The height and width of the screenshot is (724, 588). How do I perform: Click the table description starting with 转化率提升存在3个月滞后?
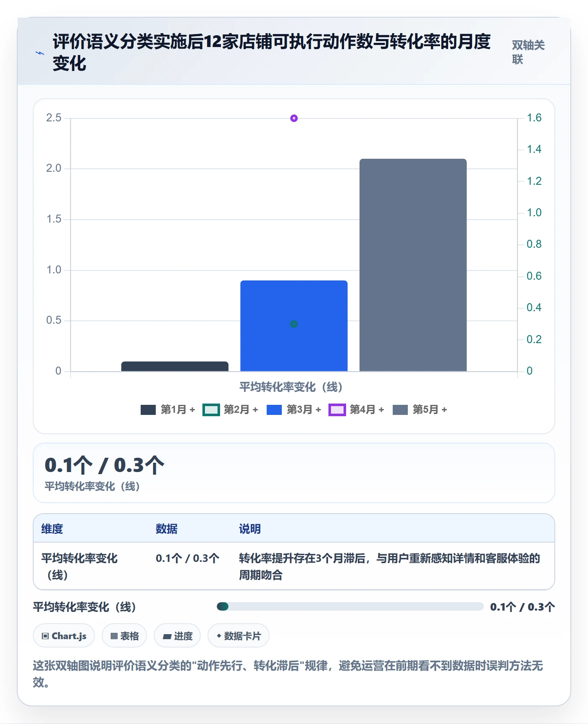coord(389,567)
